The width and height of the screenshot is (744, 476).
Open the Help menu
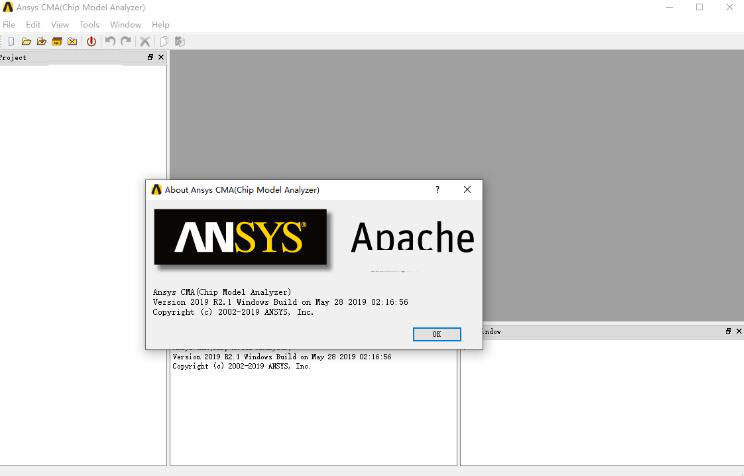point(160,25)
